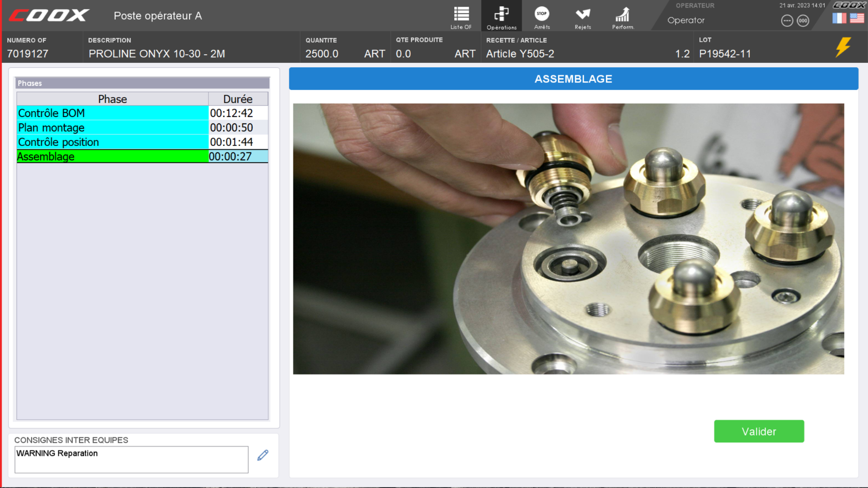Switch language with the US flag
Screen dimensions: 868x488
857,18
